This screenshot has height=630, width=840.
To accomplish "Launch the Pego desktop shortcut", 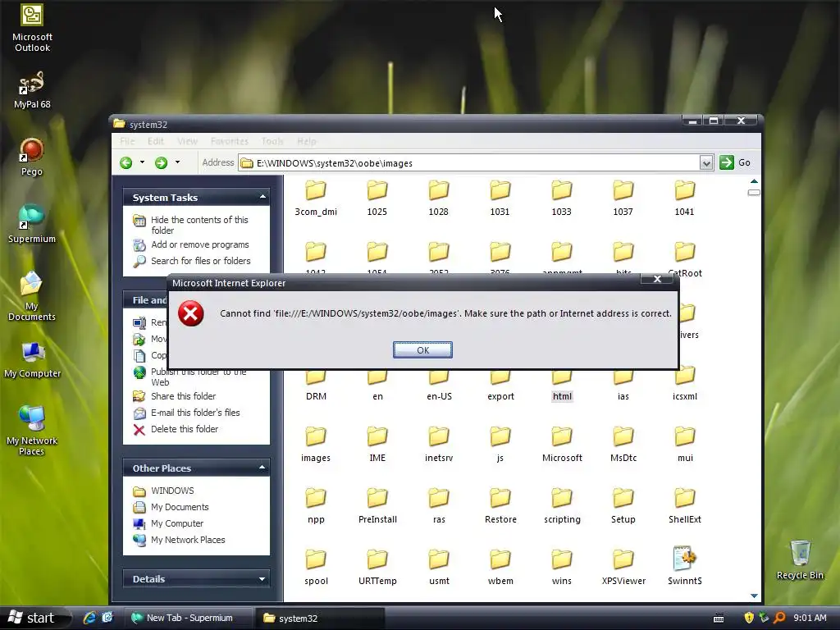I will click(x=32, y=157).
